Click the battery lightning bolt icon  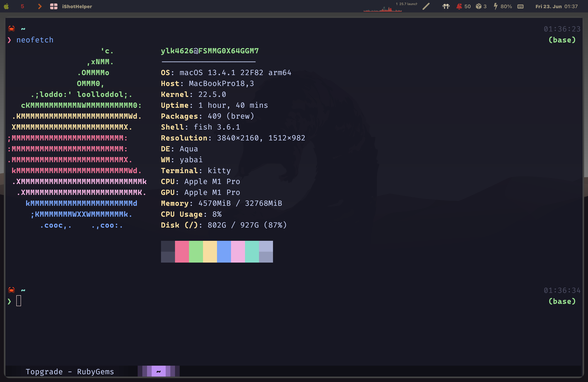(x=496, y=6)
